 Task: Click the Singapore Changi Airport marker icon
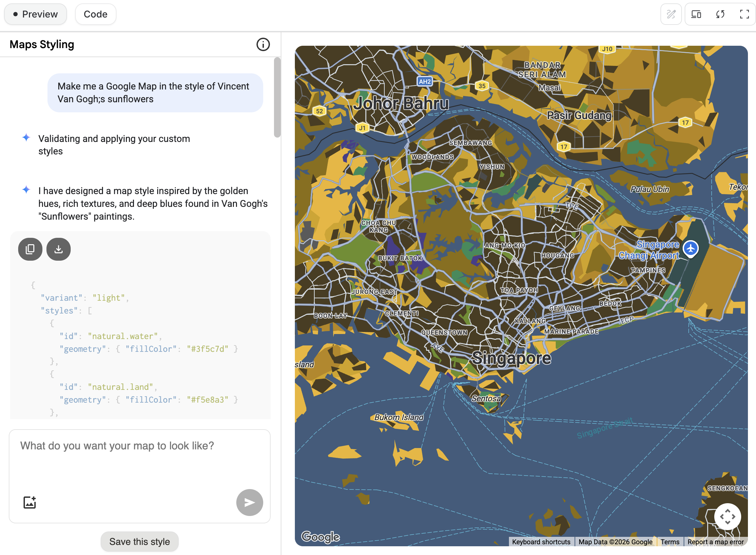(690, 249)
